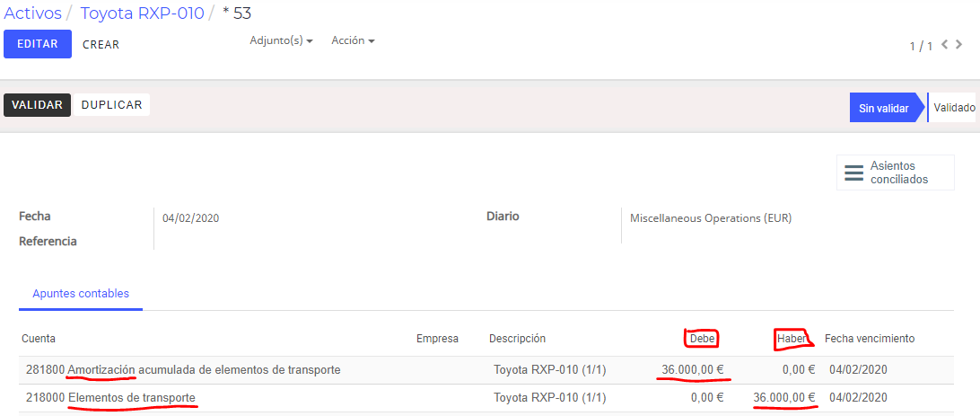Navigate to Activos breadcrumb
This screenshot has width=980, height=416.
point(32,13)
